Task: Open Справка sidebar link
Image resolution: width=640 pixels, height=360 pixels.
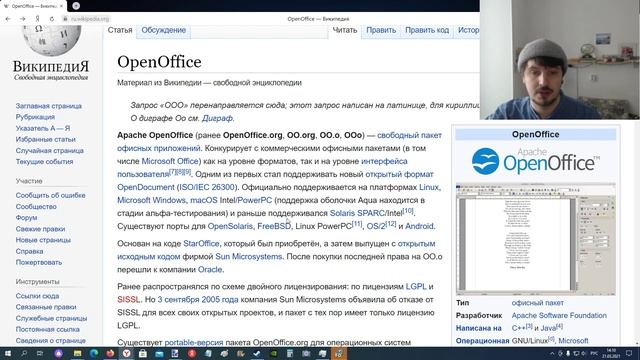Action: pyautogui.click(x=29, y=251)
